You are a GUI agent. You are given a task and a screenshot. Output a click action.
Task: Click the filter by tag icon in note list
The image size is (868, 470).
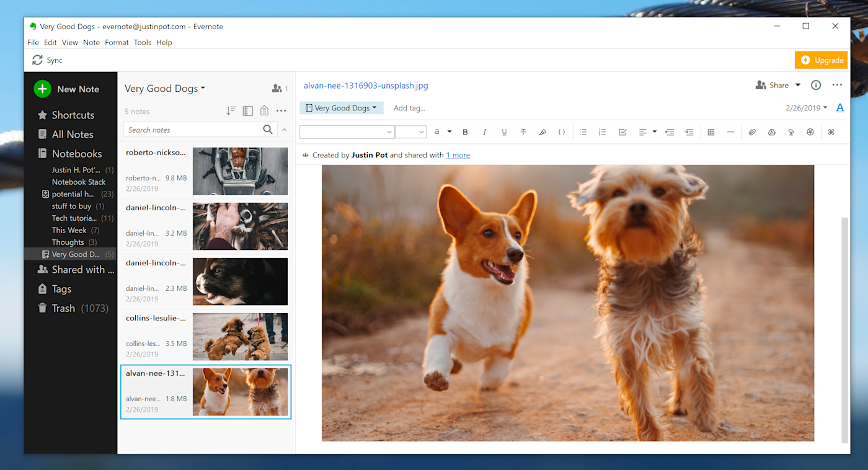coord(264,111)
